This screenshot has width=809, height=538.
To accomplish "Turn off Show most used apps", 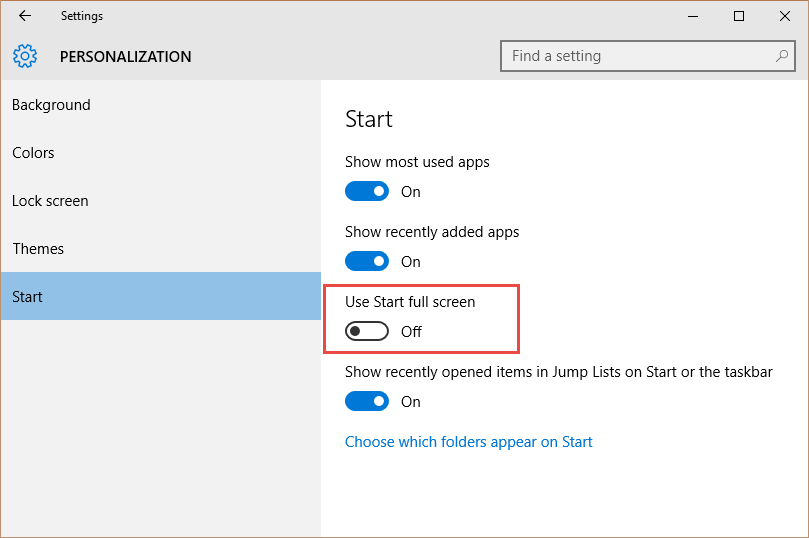I will pos(367,191).
